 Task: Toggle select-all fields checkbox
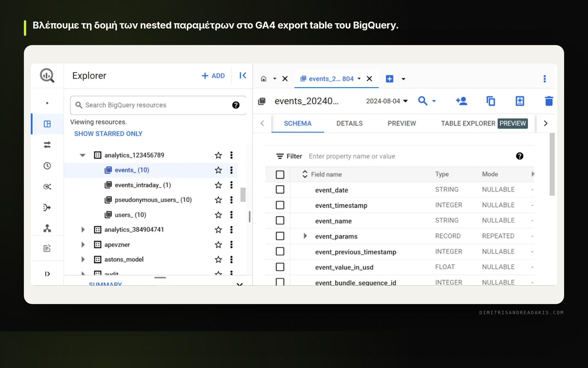pyautogui.click(x=280, y=175)
